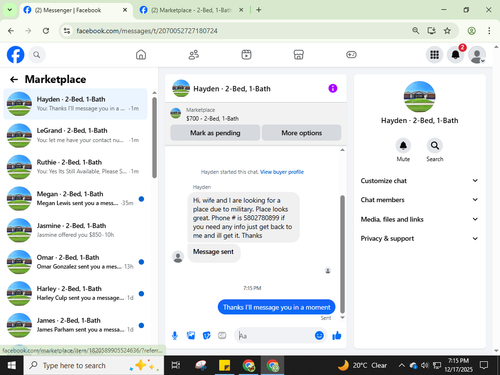This screenshot has width=500, height=375.
Task: Click the message thread scrollbar
Action: [342, 254]
